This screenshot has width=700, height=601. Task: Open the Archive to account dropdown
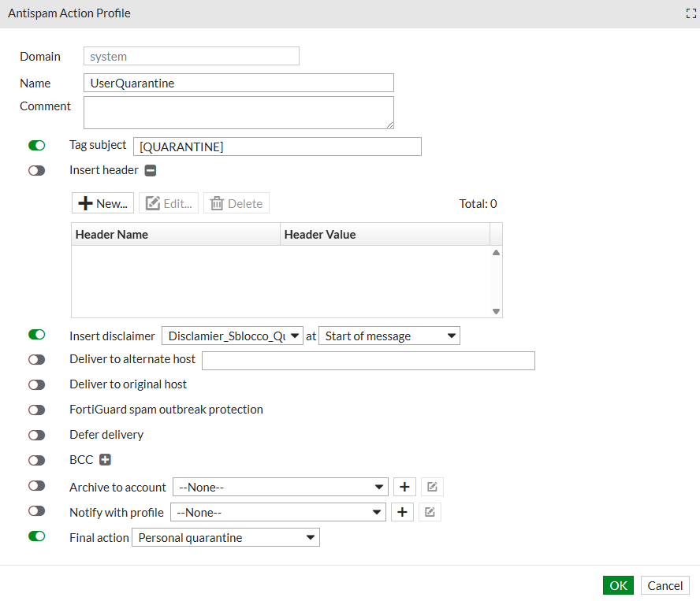click(281, 488)
